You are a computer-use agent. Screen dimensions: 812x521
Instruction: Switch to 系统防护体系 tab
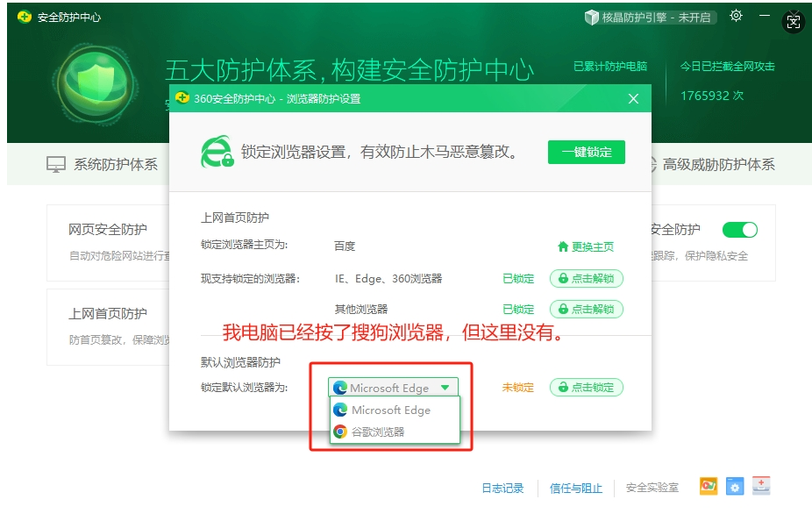pyautogui.click(x=103, y=165)
